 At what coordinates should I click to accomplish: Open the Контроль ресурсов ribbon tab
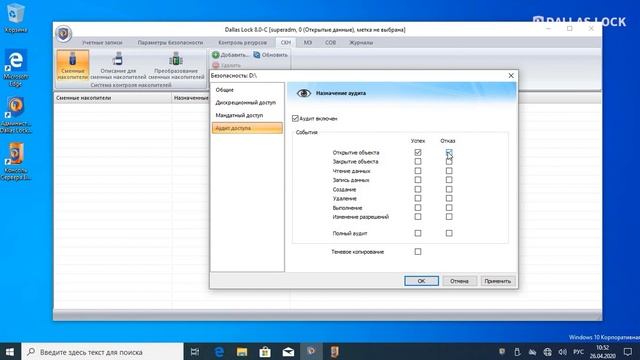coord(242,42)
